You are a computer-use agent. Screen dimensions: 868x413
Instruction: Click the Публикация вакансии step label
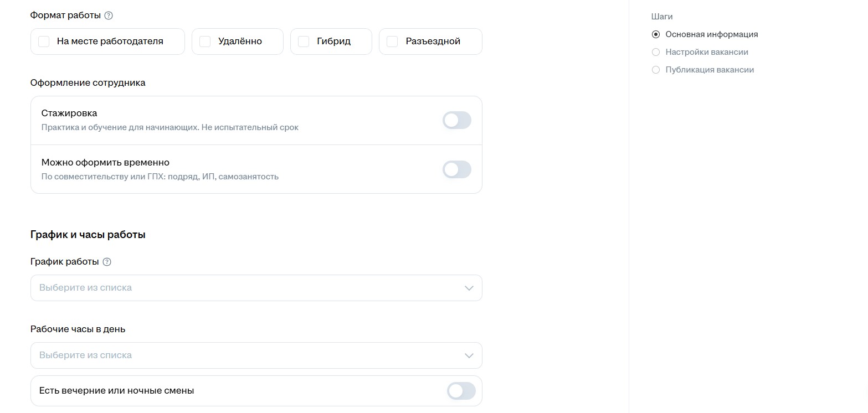[x=710, y=70]
